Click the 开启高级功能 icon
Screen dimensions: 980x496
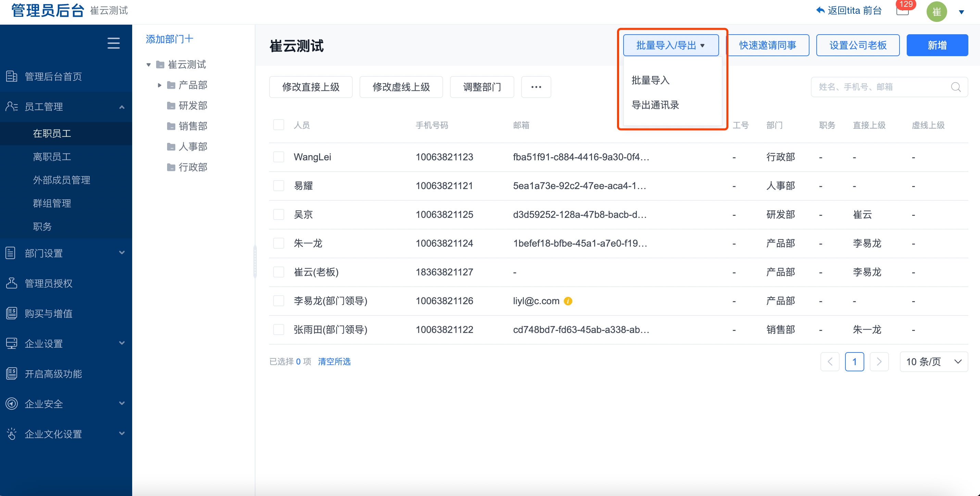coord(12,373)
